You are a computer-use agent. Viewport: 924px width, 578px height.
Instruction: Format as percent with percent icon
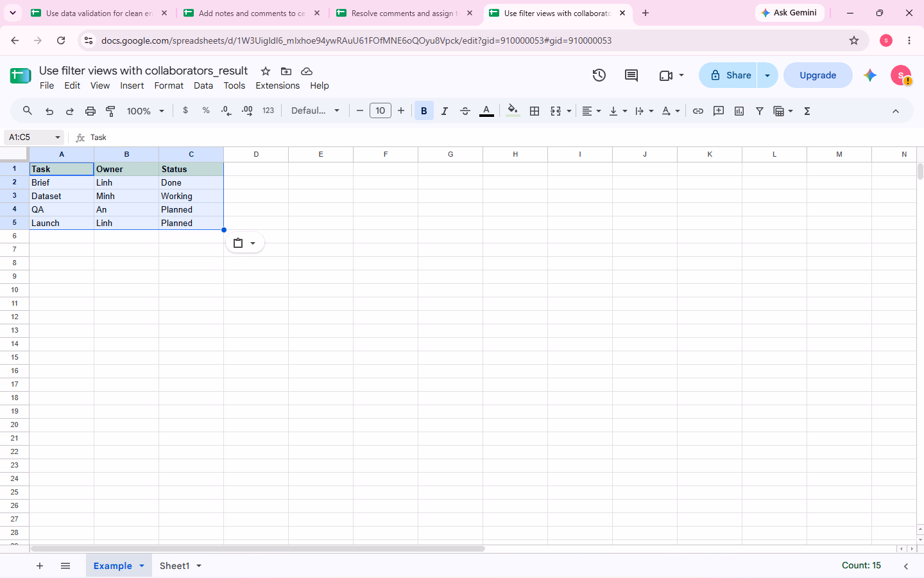click(x=206, y=110)
